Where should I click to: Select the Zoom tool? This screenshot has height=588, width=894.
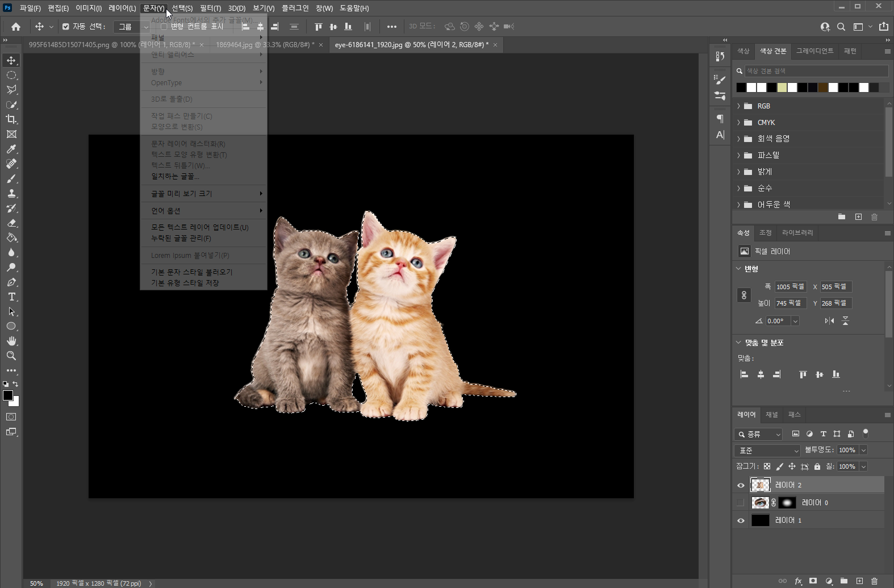11,356
